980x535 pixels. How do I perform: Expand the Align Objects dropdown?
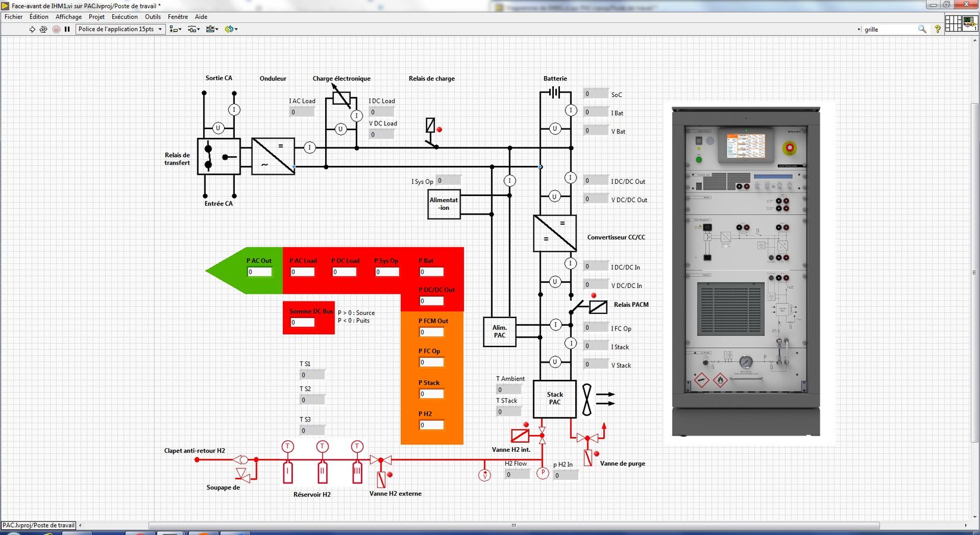175,29
